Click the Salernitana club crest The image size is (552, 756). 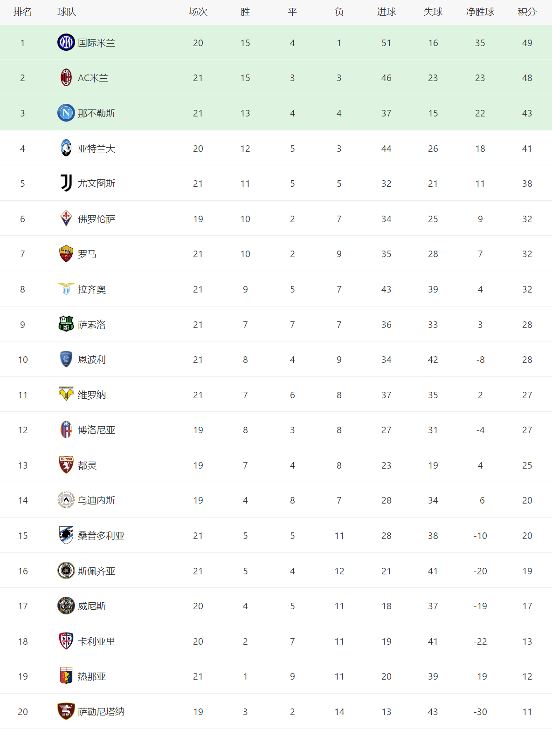66,711
